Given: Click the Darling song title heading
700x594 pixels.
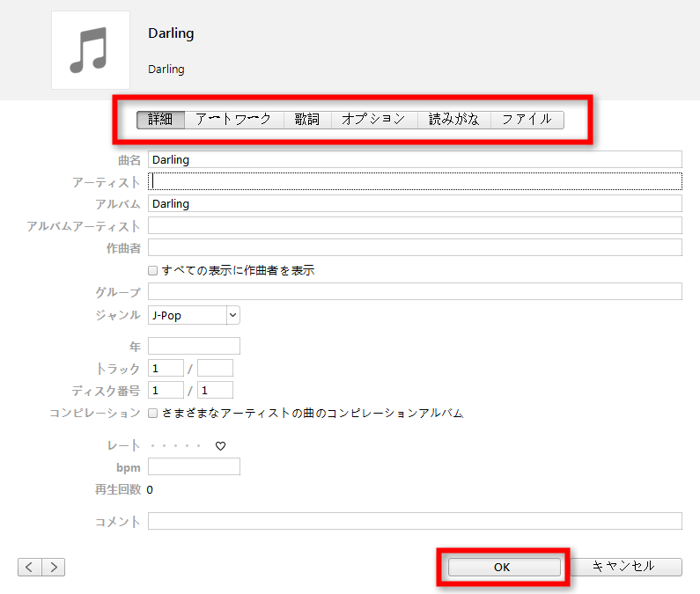Looking at the screenshot, I should (171, 34).
